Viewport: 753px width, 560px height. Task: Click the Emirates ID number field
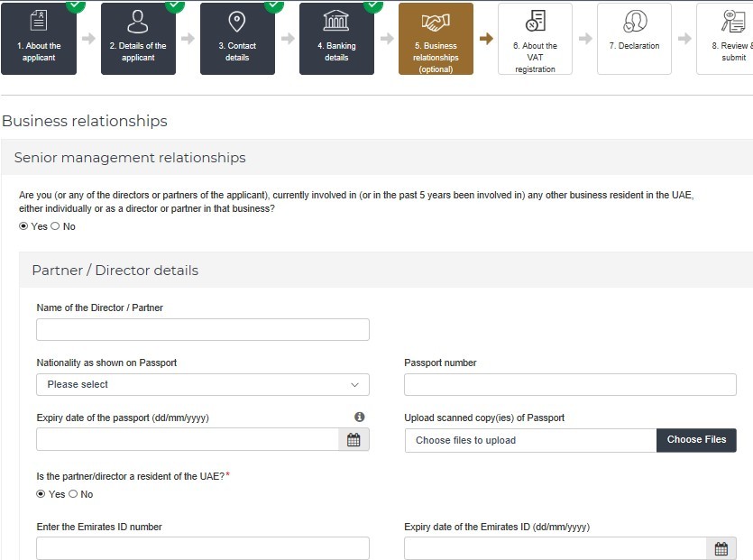[203, 548]
